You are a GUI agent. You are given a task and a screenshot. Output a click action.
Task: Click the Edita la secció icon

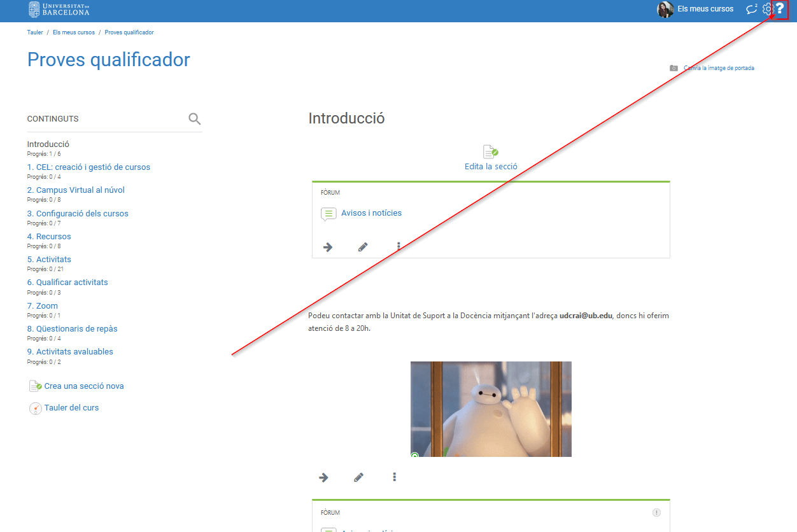click(490, 151)
